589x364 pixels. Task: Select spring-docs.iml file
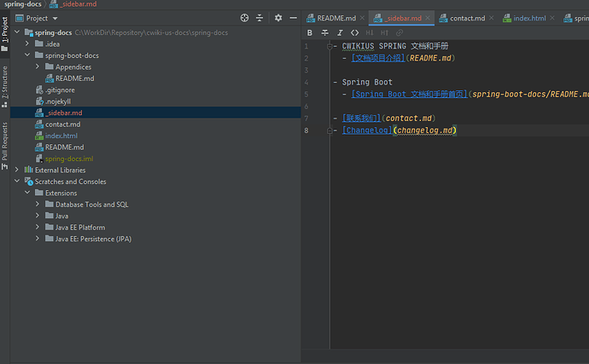point(69,159)
